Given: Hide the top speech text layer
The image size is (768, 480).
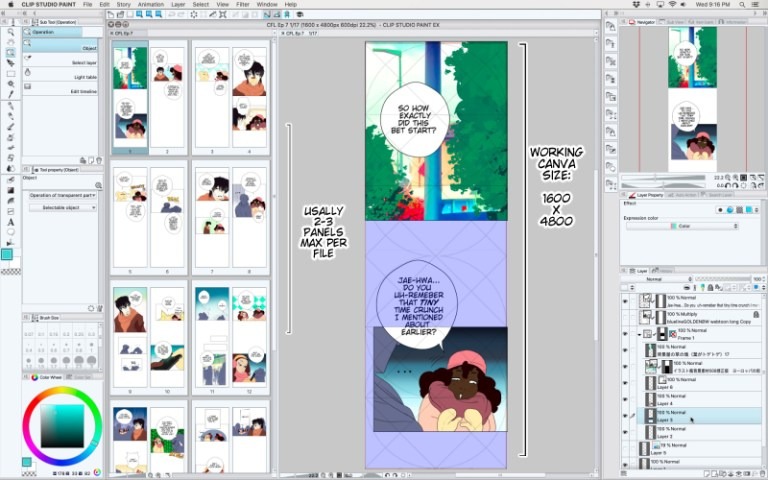Looking at the screenshot, I should tap(625, 301).
